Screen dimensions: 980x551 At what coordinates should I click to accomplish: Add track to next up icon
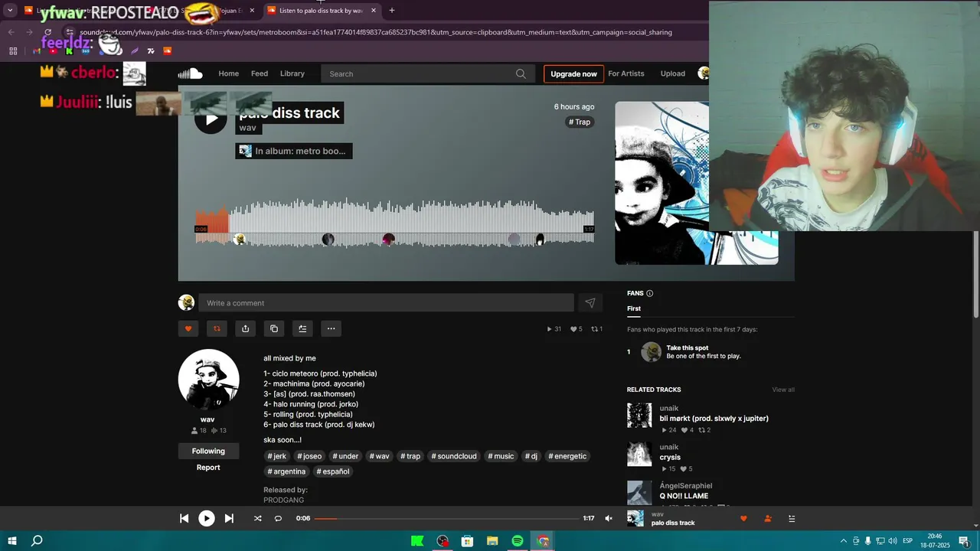click(302, 328)
